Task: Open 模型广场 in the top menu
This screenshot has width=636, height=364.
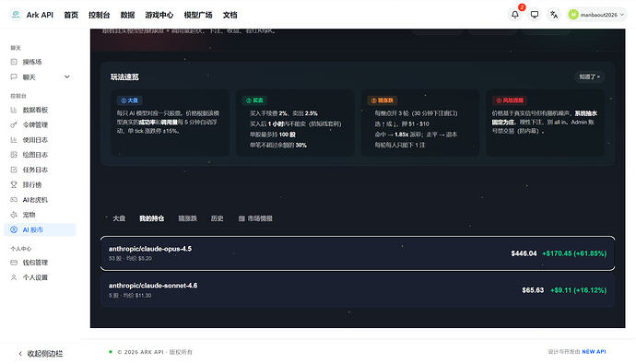Action: [x=198, y=15]
